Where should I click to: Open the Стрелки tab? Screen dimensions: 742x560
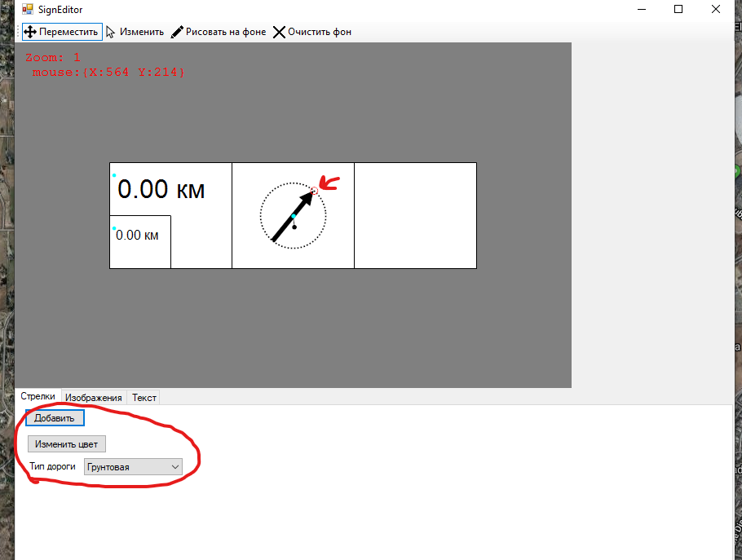[38, 397]
